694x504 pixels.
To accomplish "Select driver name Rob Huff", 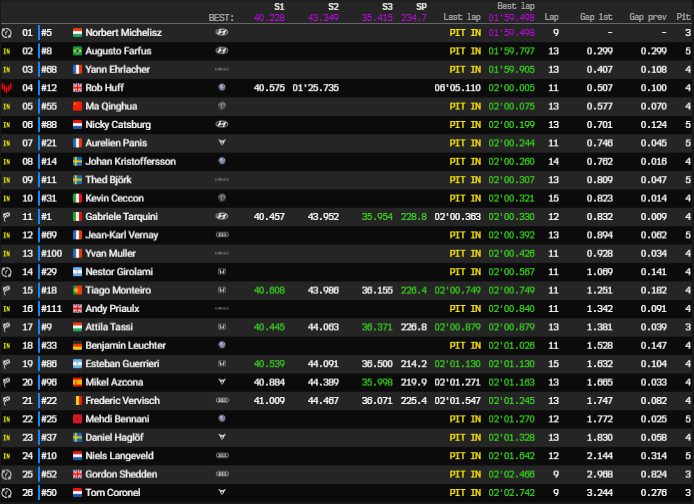I will click(x=104, y=88).
